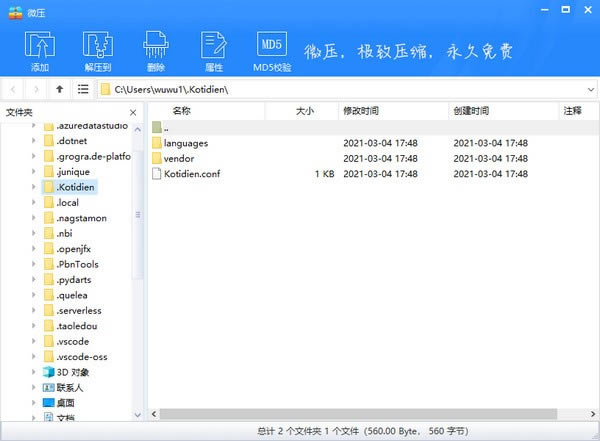Click the 删除 (Delete) toolbar icon
The height and width of the screenshot is (441, 600).
155,50
